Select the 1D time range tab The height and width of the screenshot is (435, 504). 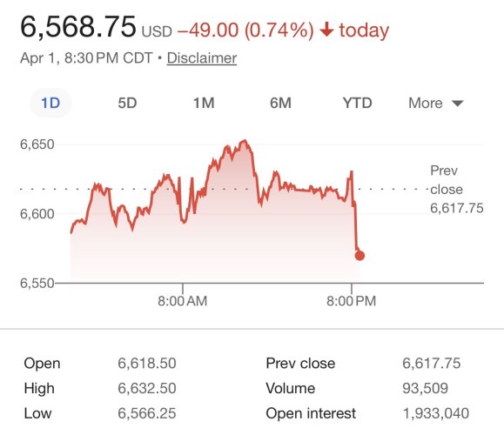point(50,104)
